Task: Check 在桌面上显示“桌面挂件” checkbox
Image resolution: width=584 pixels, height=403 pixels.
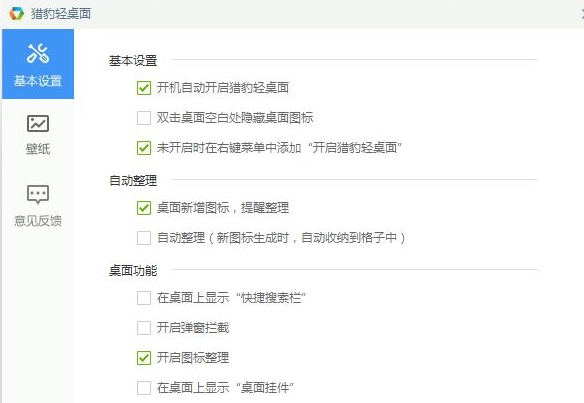Action: coord(144,388)
